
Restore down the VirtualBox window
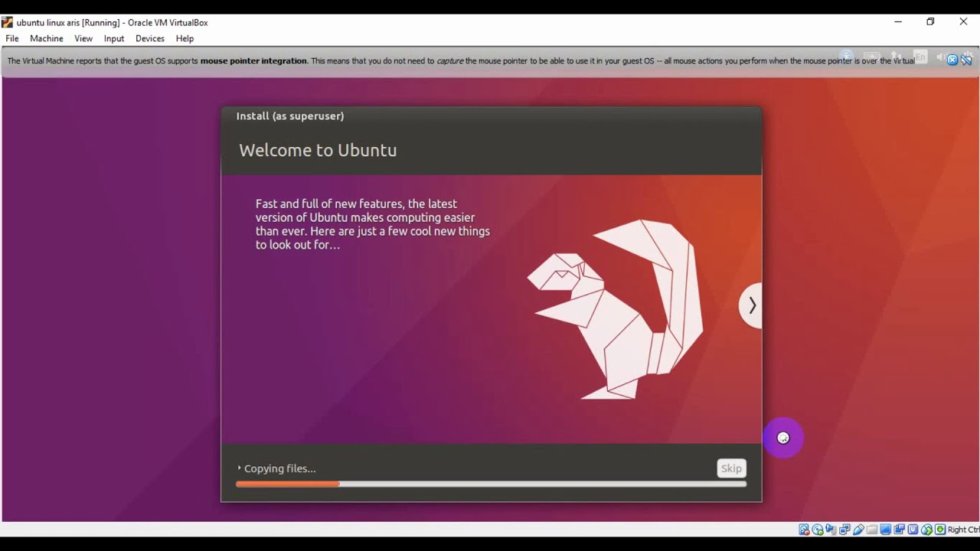[930, 21]
